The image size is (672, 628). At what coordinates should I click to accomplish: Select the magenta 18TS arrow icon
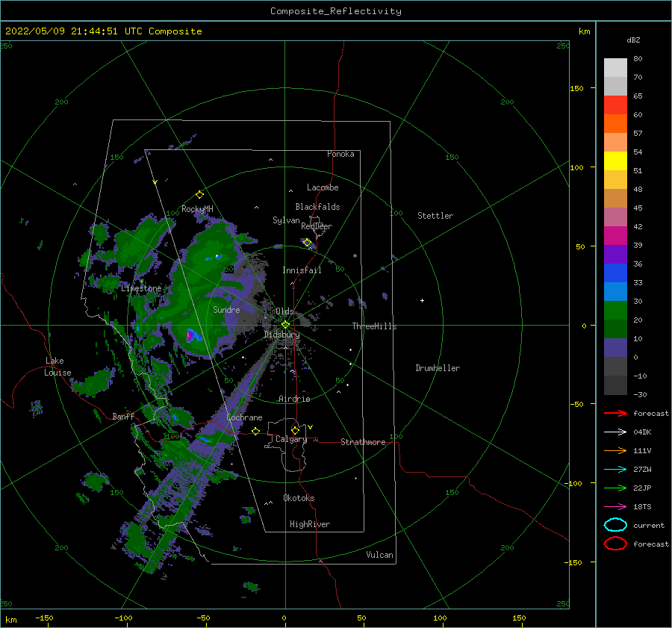tap(615, 507)
